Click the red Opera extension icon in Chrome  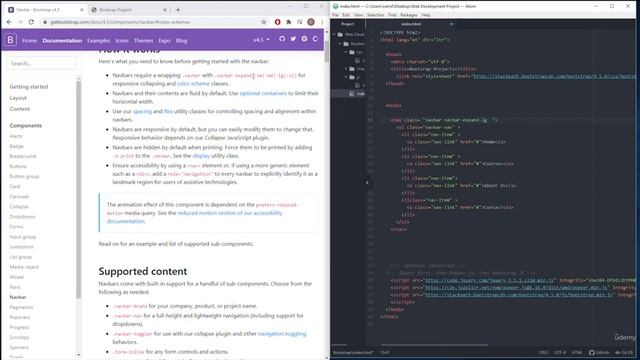pyautogui.click(x=278, y=22)
